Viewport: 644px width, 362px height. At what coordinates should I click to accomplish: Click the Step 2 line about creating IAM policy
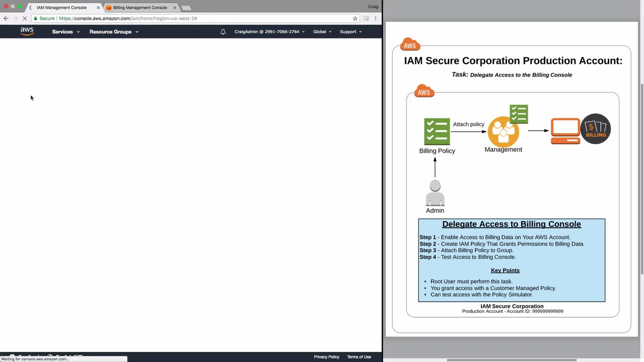click(x=502, y=244)
